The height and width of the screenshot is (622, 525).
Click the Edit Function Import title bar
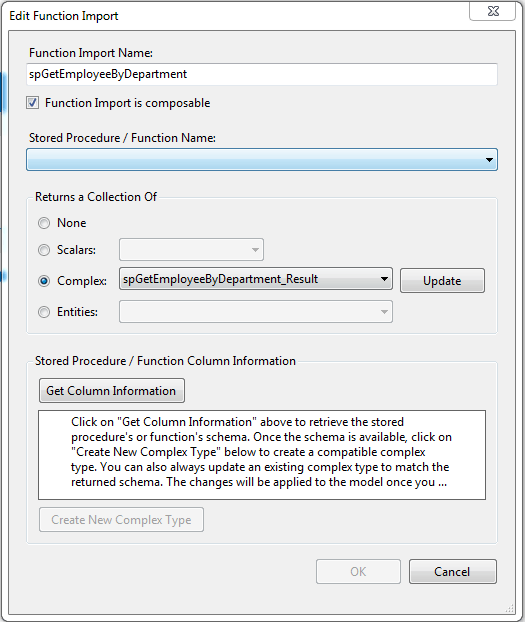(238, 15)
